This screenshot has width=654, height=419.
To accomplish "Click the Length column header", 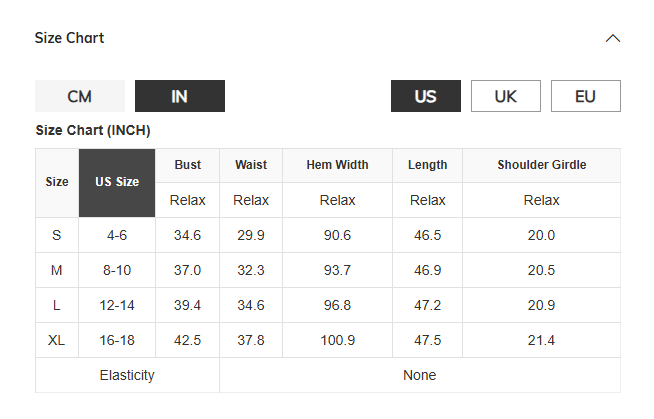I will 427,165.
